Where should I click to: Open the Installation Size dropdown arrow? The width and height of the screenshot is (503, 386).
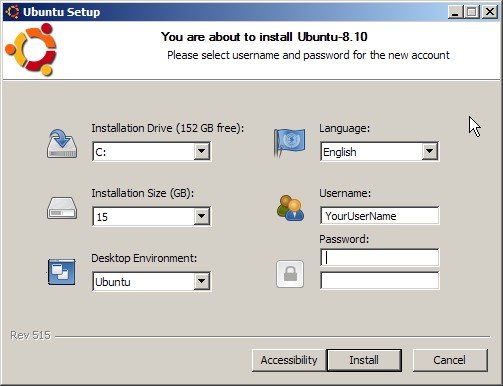[201, 216]
